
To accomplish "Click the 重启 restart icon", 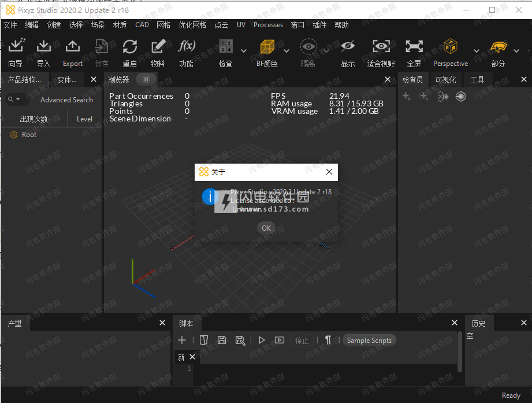I will coord(129,46).
